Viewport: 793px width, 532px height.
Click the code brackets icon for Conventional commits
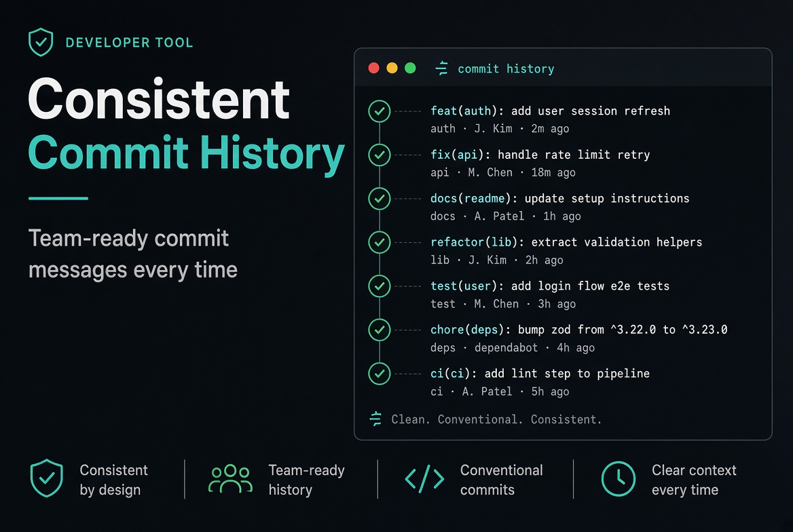(x=425, y=478)
